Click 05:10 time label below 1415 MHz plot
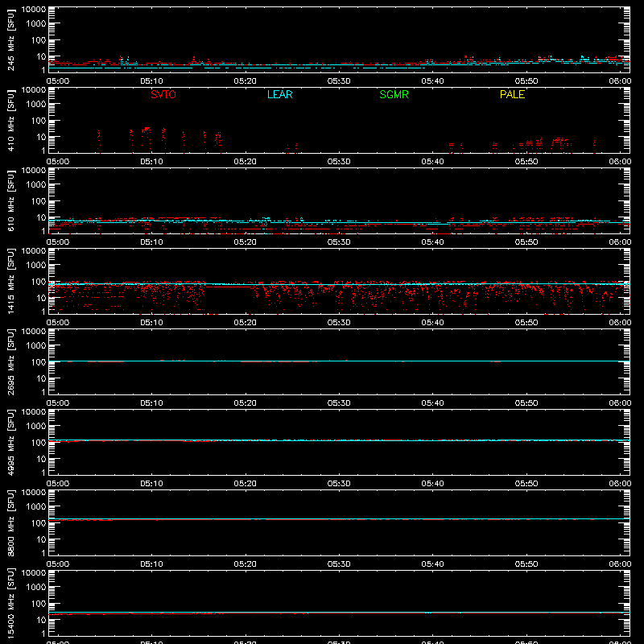 (151, 323)
